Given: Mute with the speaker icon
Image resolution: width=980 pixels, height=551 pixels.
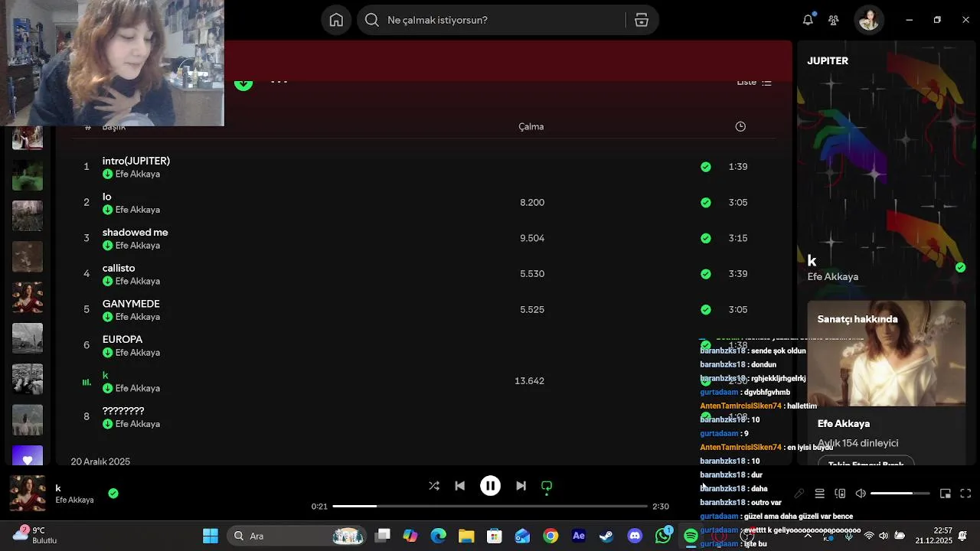Looking at the screenshot, I should tap(861, 494).
